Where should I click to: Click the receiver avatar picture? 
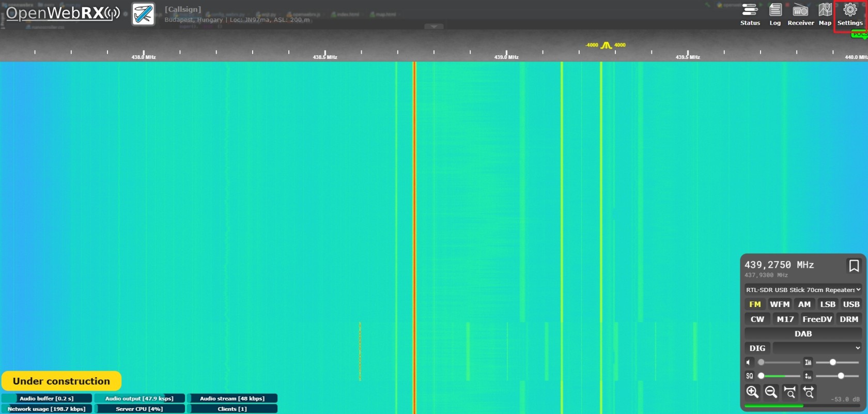(x=143, y=14)
